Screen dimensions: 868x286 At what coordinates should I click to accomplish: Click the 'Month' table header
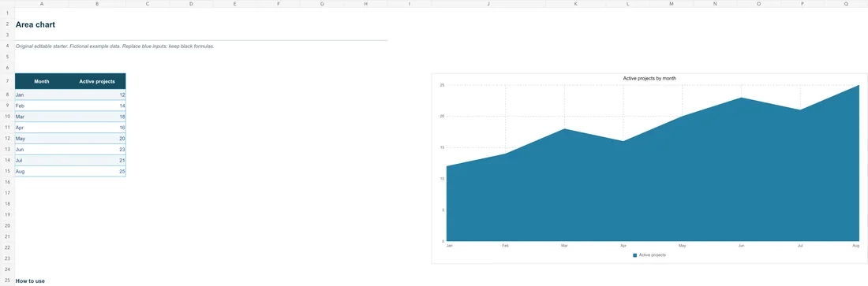(x=42, y=81)
